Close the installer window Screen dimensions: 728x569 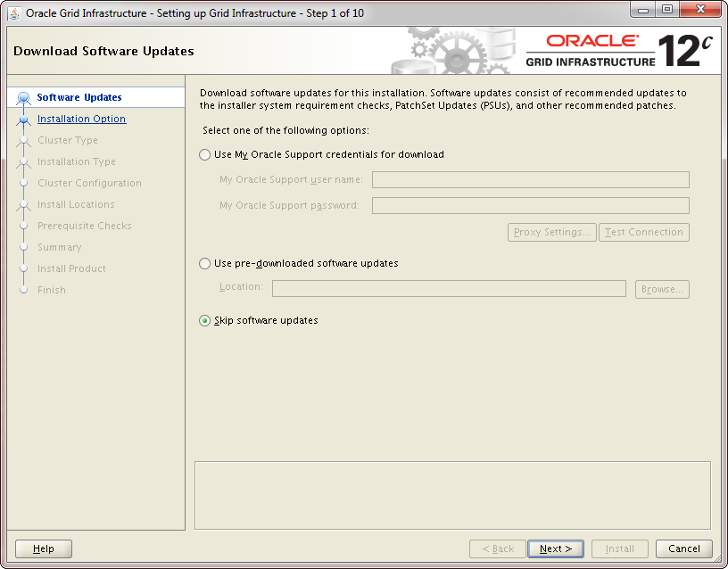[699, 10]
